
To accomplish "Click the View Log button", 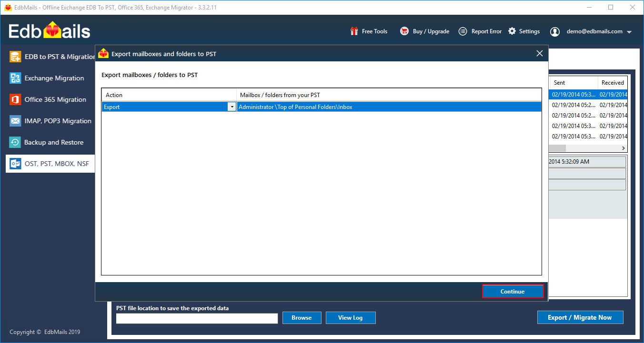I will click(x=351, y=318).
